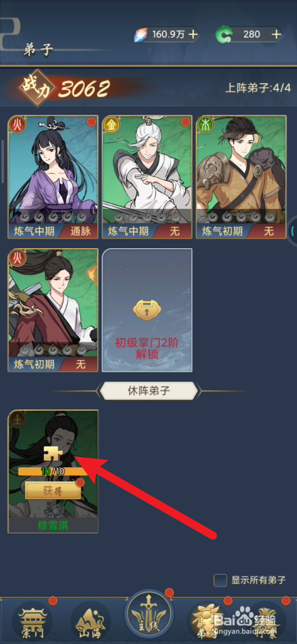The height and width of the screenshot is (644, 297).
Task: Click the golden puzzle piece fragment icon
Action: [x=53, y=454]
